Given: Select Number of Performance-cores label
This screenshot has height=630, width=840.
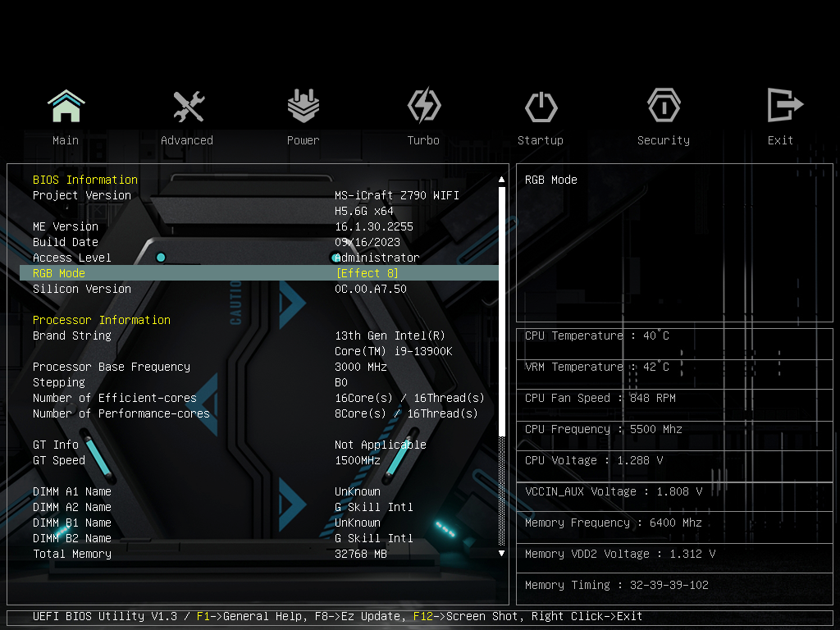Looking at the screenshot, I should pyautogui.click(x=121, y=413).
